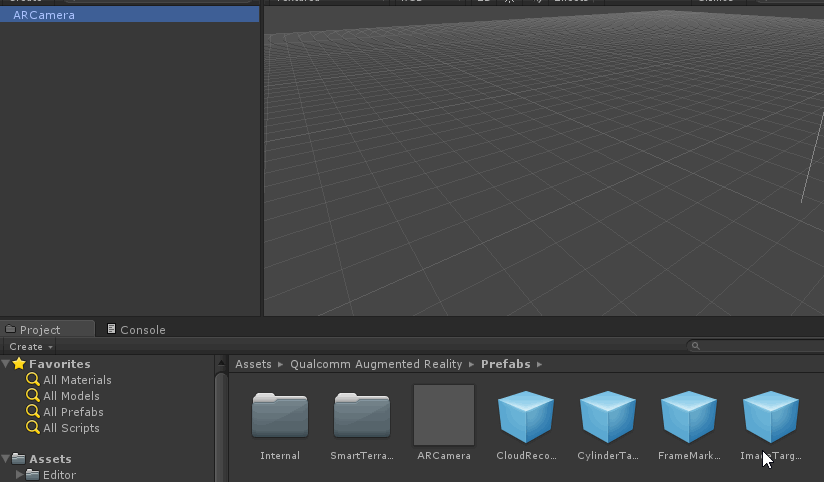Select the All Models favorite label
Screen dimensions: 824x482
(x=71, y=396)
